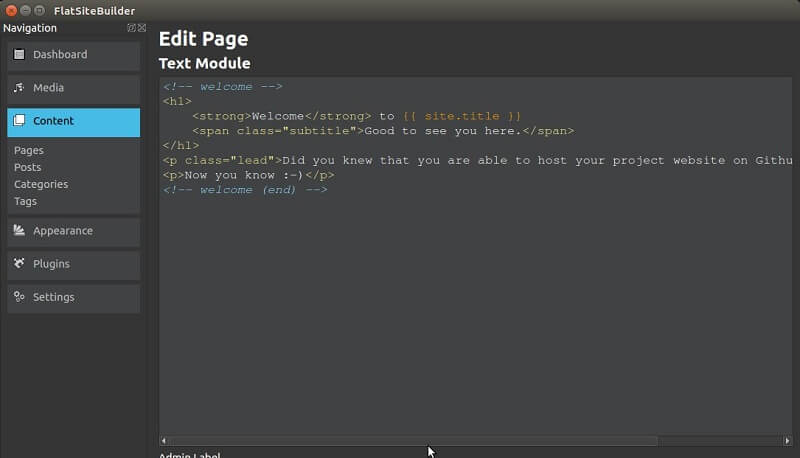Go to Posts under Content
800x458 pixels.
point(28,167)
